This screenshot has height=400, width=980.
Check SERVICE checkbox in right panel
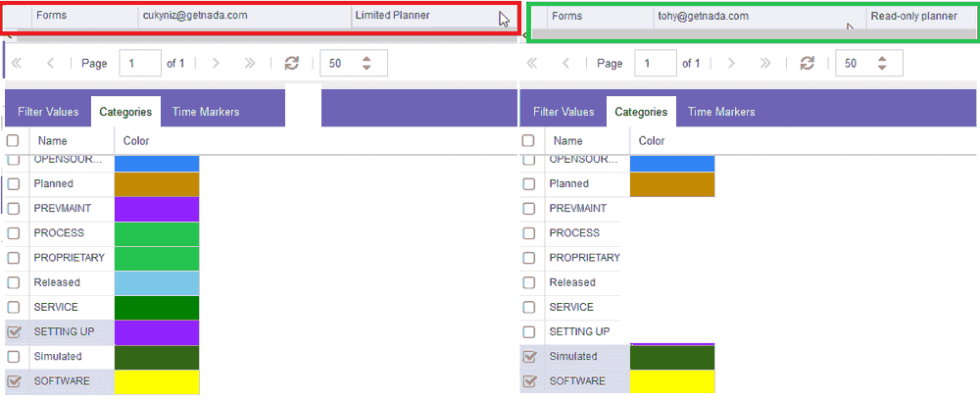pos(529,307)
